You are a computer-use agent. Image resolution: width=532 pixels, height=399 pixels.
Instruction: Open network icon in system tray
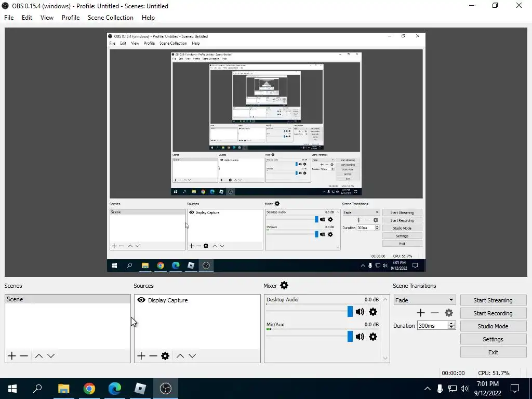[x=453, y=389]
